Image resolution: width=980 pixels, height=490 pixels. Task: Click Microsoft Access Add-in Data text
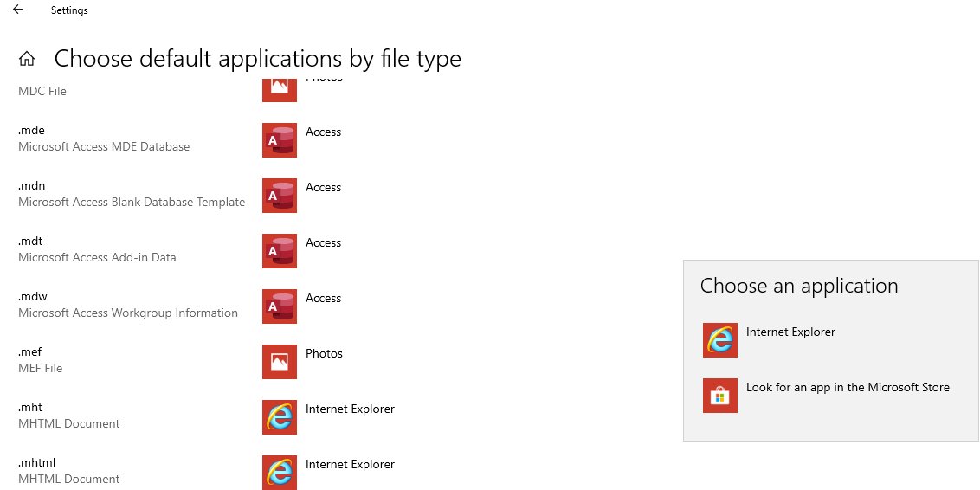[x=97, y=257]
